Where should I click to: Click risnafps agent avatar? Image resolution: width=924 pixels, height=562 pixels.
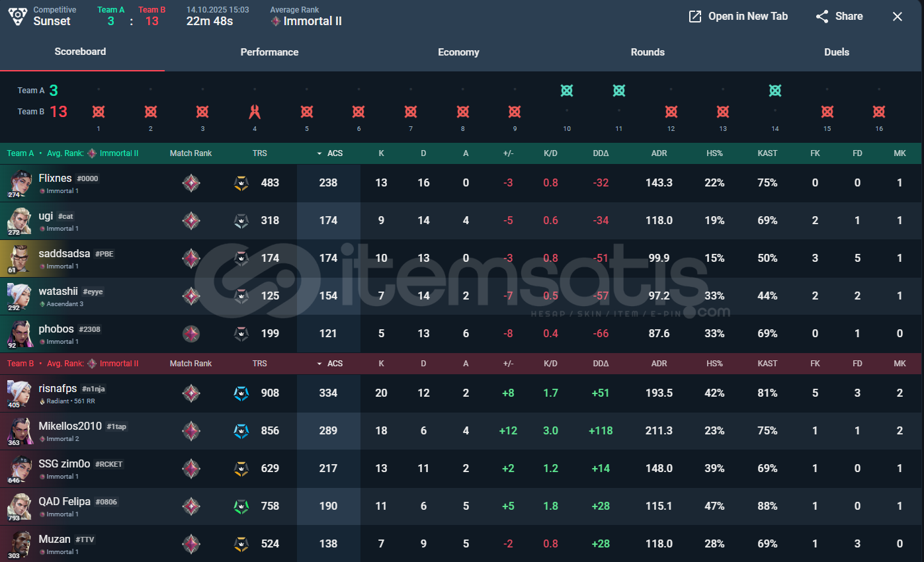point(19,393)
